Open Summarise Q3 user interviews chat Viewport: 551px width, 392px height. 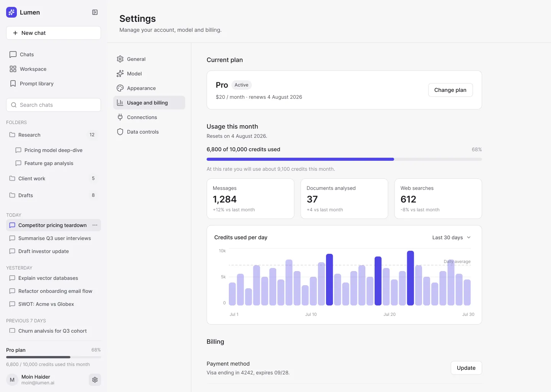(x=54, y=238)
